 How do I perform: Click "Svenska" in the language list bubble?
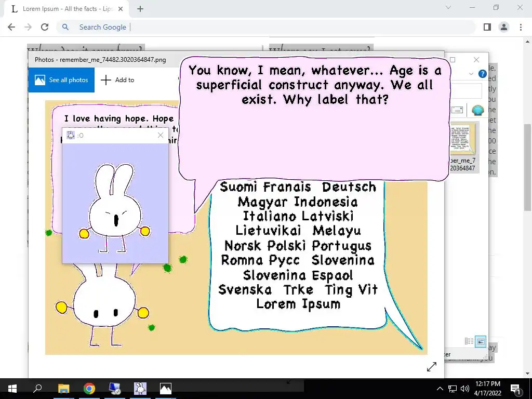245,290
